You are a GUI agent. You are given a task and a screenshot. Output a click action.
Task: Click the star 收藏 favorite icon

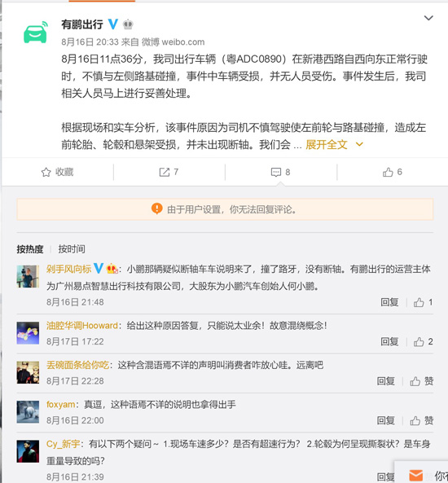click(46, 172)
